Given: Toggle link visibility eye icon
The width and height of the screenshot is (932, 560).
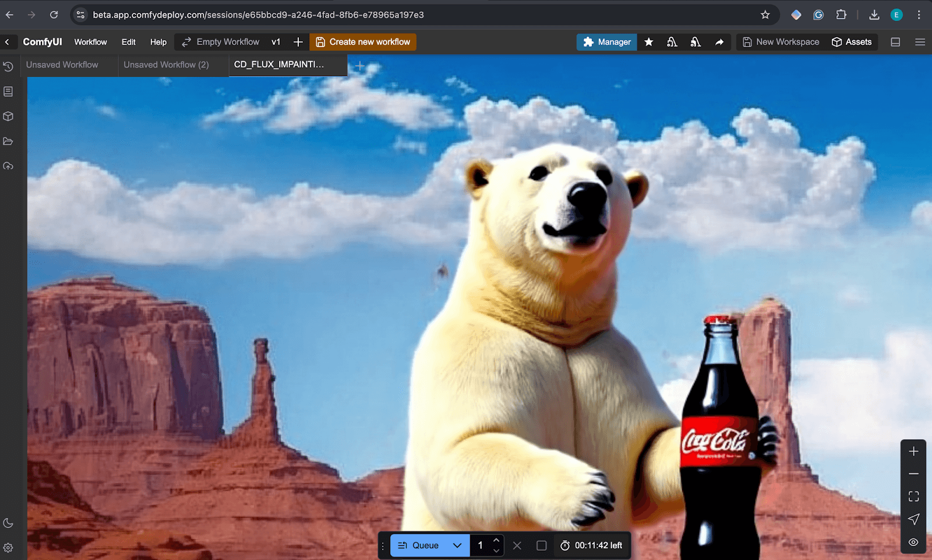Looking at the screenshot, I should [913, 542].
